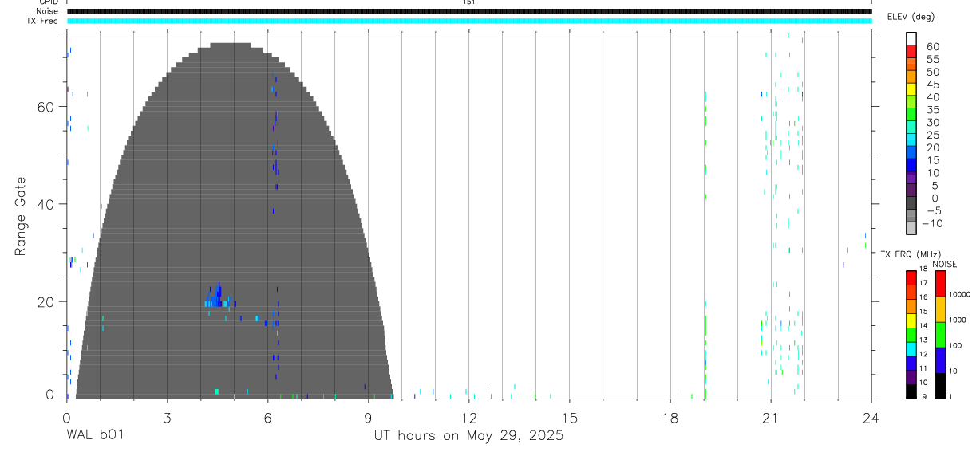The image size is (980, 452).
Task: Click the '100' tick on NOISE scale
Action: click(x=955, y=345)
